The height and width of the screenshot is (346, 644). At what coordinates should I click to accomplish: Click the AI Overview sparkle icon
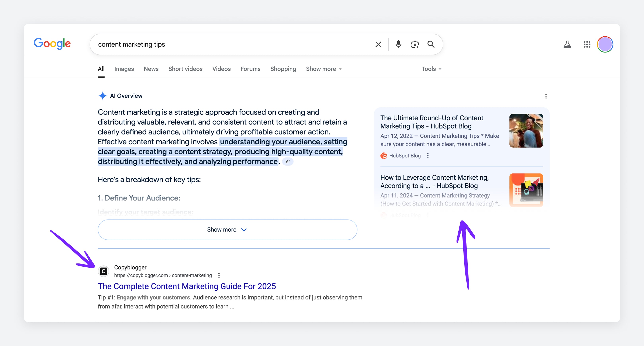pos(103,96)
